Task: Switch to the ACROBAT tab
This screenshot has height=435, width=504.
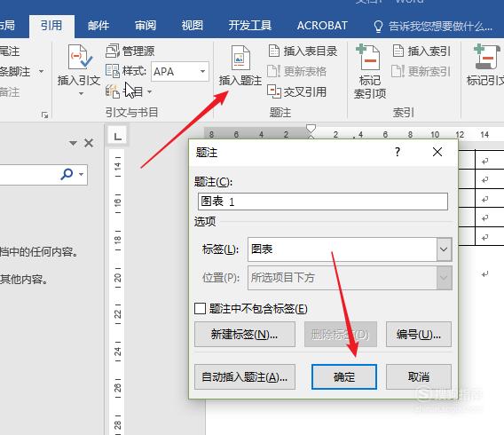Action: click(x=322, y=26)
